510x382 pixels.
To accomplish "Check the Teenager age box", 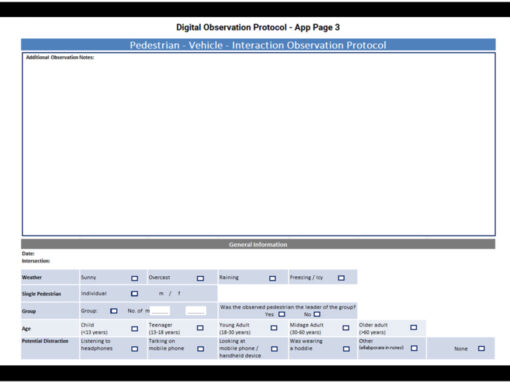I will click(x=200, y=328).
